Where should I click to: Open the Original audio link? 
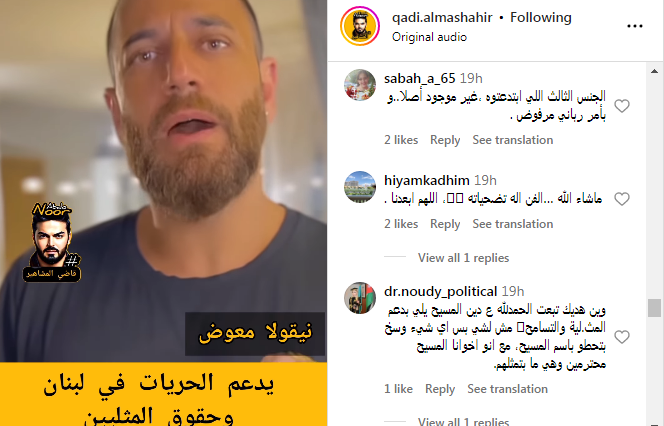tap(429, 37)
